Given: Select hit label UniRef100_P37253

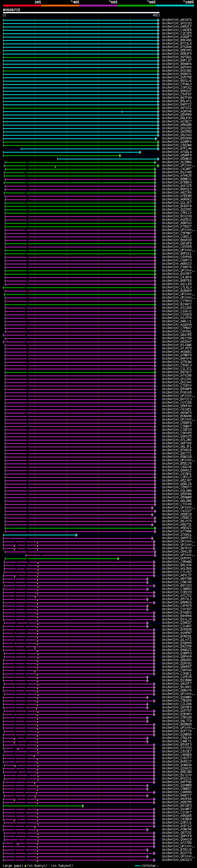Looking at the screenshot, I should coord(176,748).
